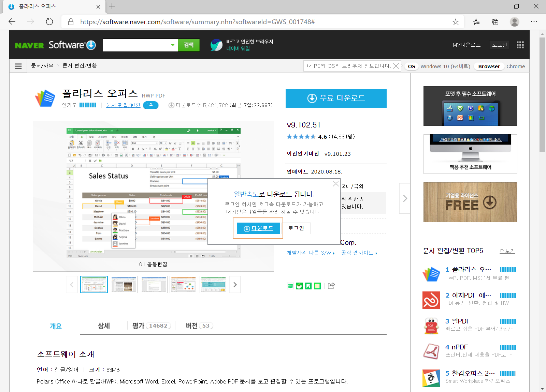Open the 이지PDF icon in TOP5
546x392 pixels.
[x=431, y=300]
